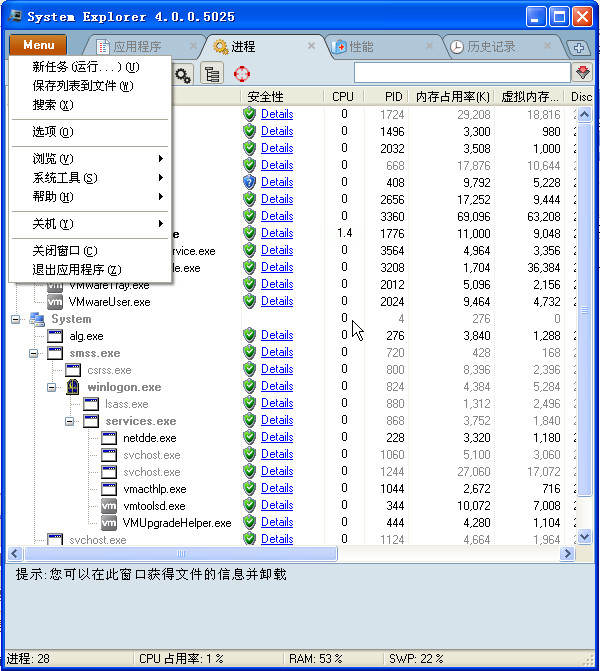Close the 历史记录 tab with its X
The height and width of the screenshot is (671, 600).
(x=547, y=45)
